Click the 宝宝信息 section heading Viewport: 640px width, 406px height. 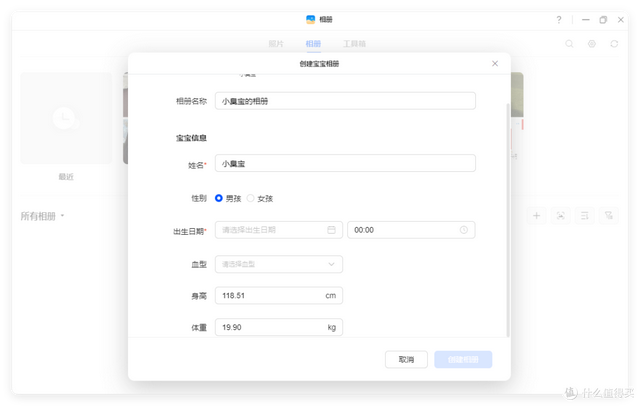point(191,138)
